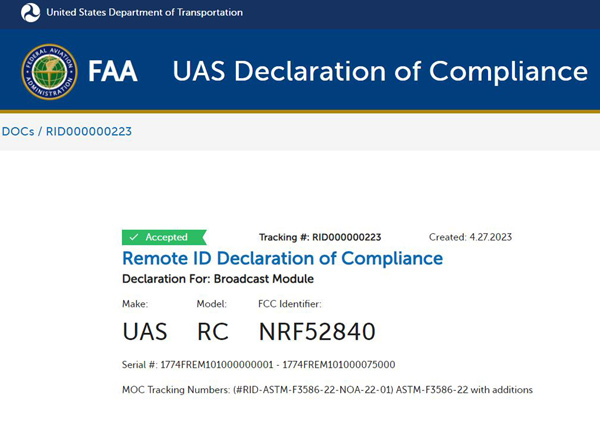Viewport: 600px width, 430px height.
Task: Click the FCC Identifier label
Action: point(290,303)
